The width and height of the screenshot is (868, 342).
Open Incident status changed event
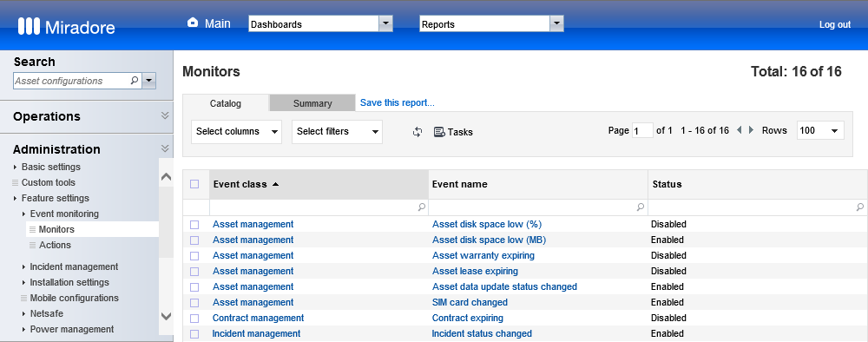[x=482, y=333]
